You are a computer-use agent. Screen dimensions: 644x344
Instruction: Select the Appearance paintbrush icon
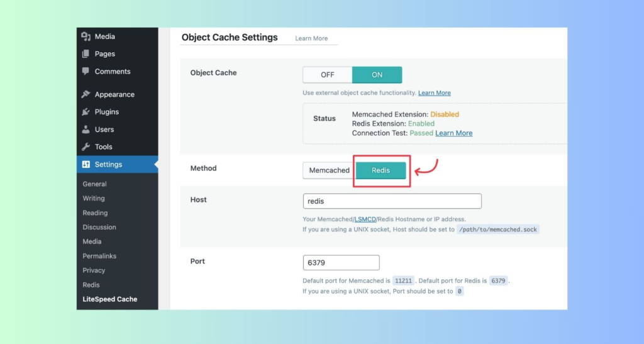pyautogui.click(x=86, y=94)
